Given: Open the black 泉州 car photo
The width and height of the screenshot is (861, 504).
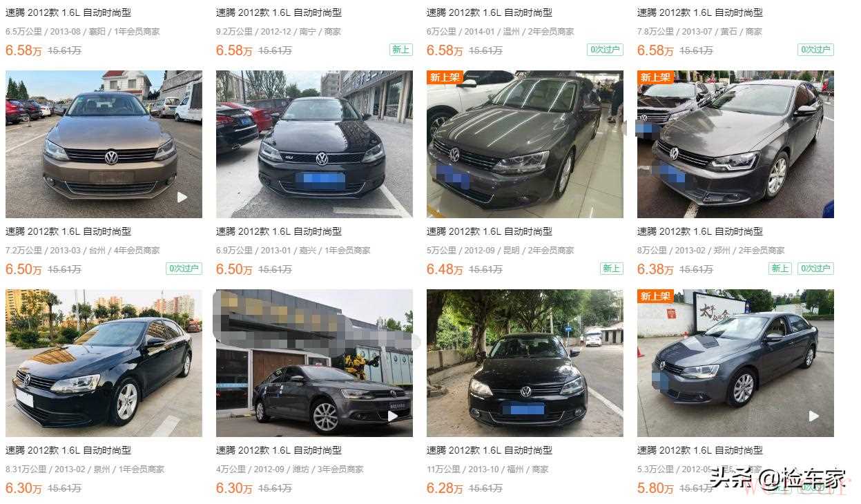Looking at the screenshot, I should pyautogui.click(x=104, y=363).
